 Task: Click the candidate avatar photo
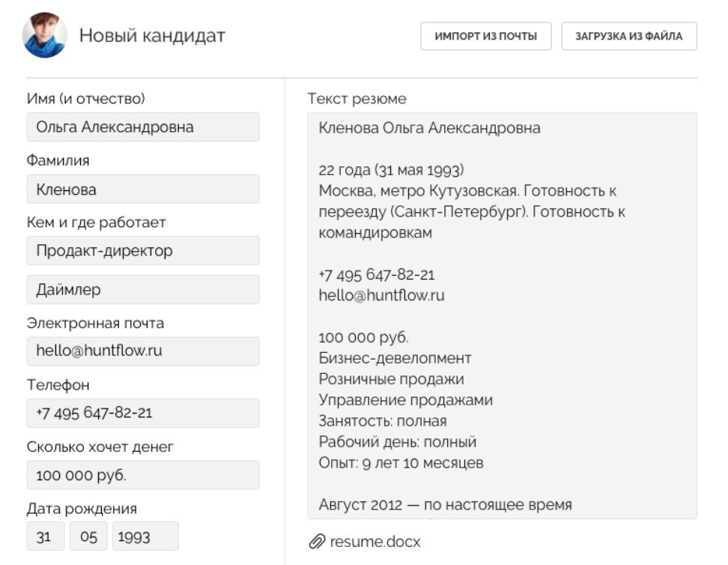point(45,35)
